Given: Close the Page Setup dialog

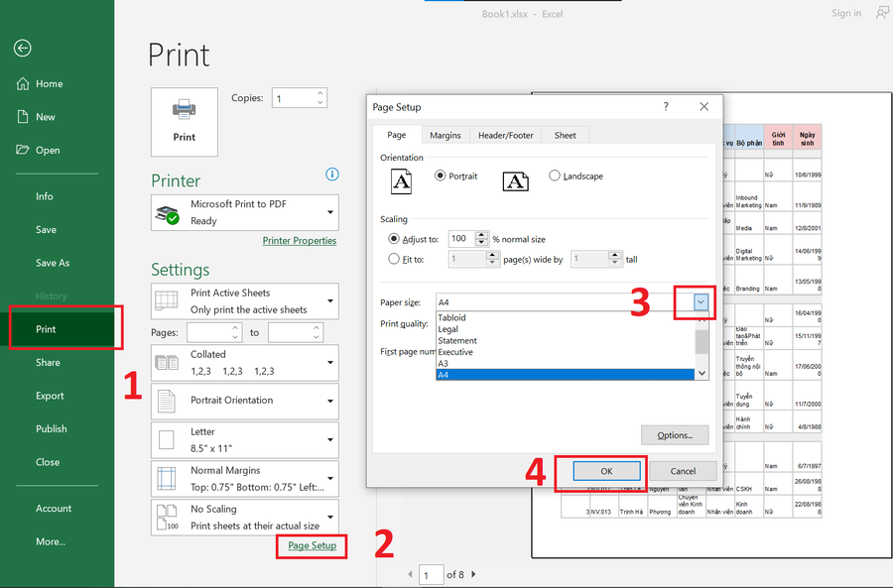Looking at the screenshot, I should point(704,106).
